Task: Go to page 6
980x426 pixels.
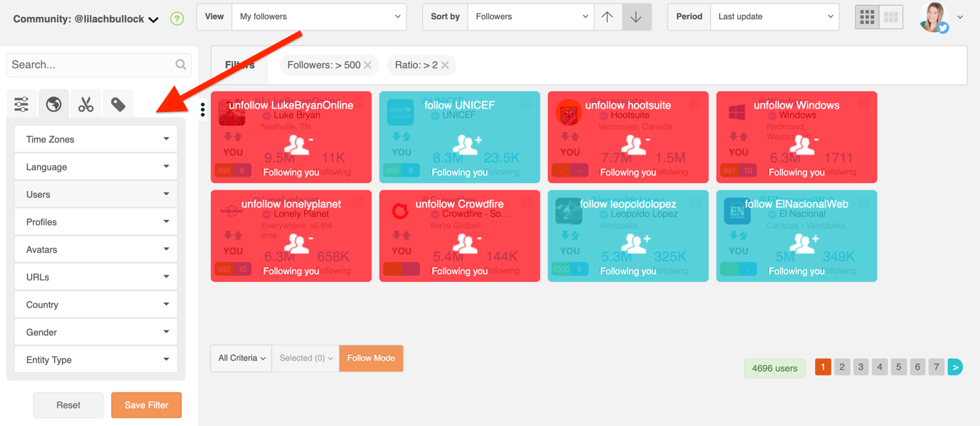Action: [917, 367]
